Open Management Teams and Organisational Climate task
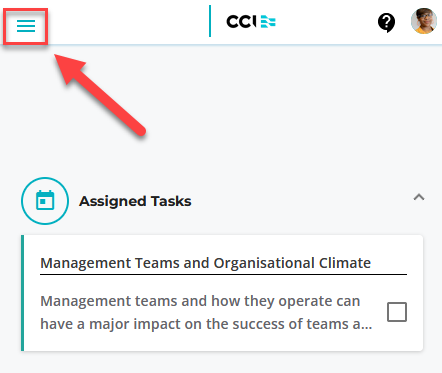This screenshot has height=373, width=442. (205, 263)
